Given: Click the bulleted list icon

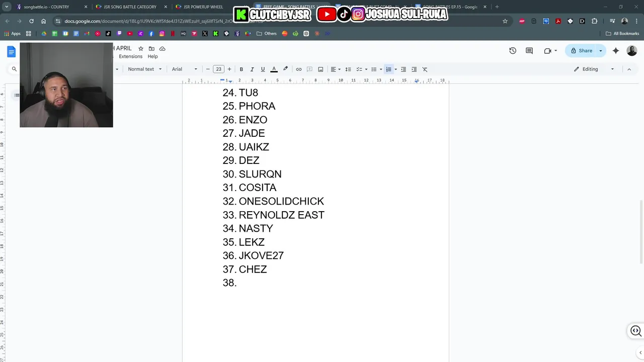Looking at the screenshot, I should 374,69.
